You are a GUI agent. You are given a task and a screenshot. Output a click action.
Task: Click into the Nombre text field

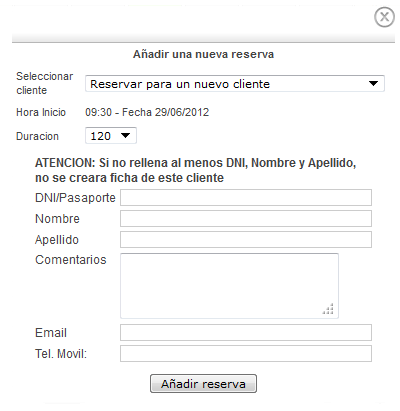[246, 219]
